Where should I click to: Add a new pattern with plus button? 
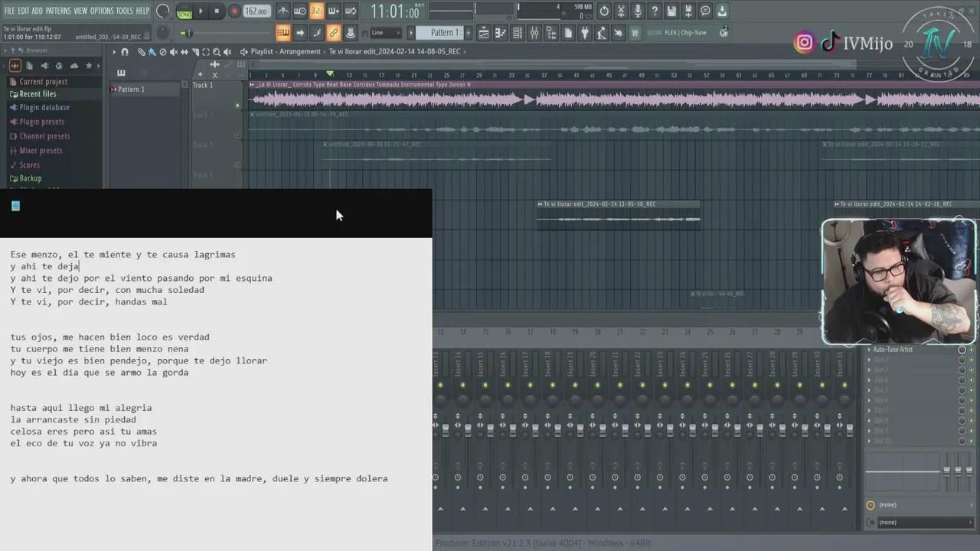[469, 33]
